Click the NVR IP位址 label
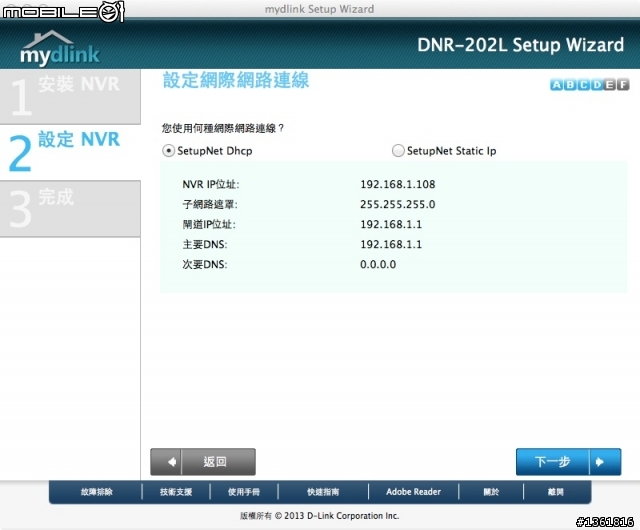 [x=211, y=184]
